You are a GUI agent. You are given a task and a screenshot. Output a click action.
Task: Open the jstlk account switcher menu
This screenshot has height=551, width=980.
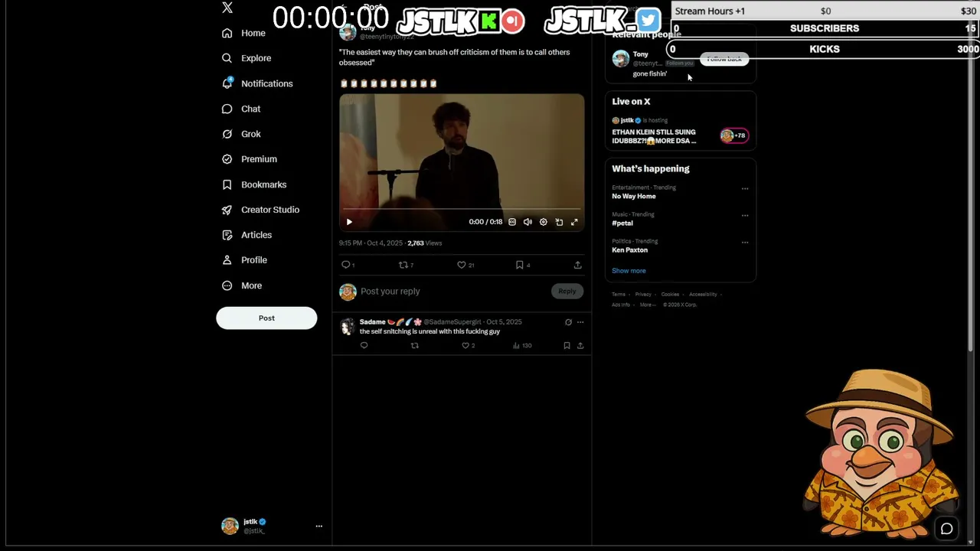[x=319, y=526]
